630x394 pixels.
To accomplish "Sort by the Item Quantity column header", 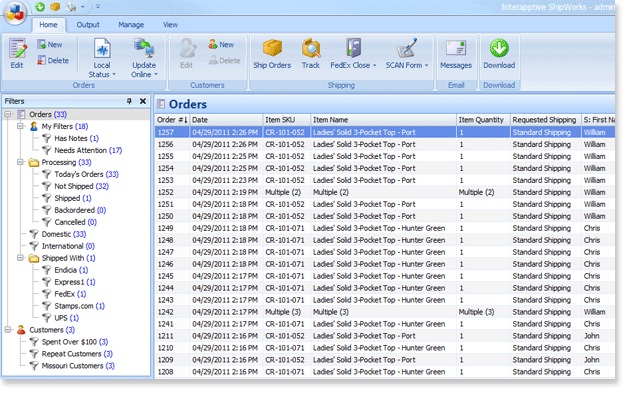I will click(x=483, y=120).
